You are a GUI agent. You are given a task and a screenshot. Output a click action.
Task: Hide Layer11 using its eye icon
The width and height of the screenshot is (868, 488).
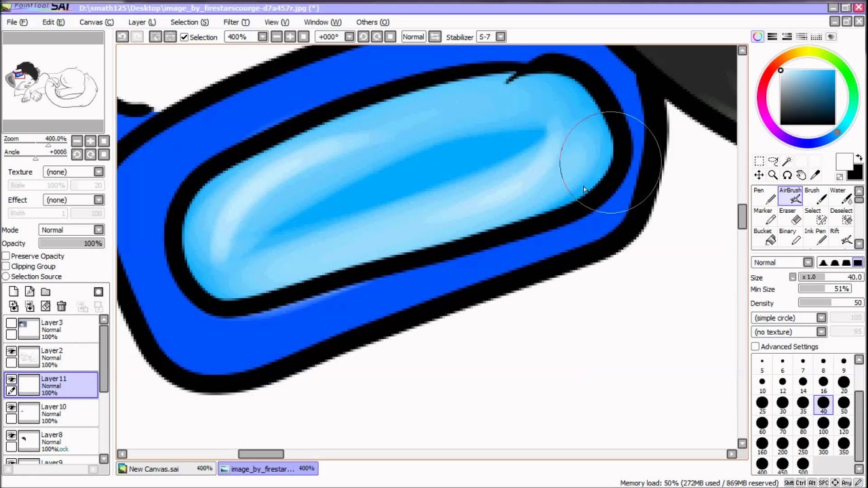(x=12, y=379)
